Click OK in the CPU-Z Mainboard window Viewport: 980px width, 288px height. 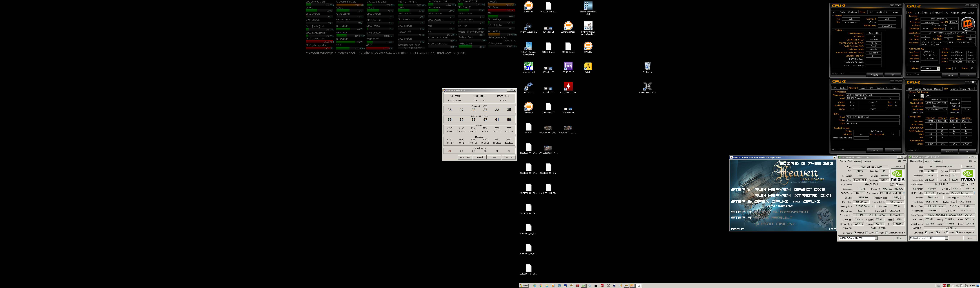coord(893,150)
